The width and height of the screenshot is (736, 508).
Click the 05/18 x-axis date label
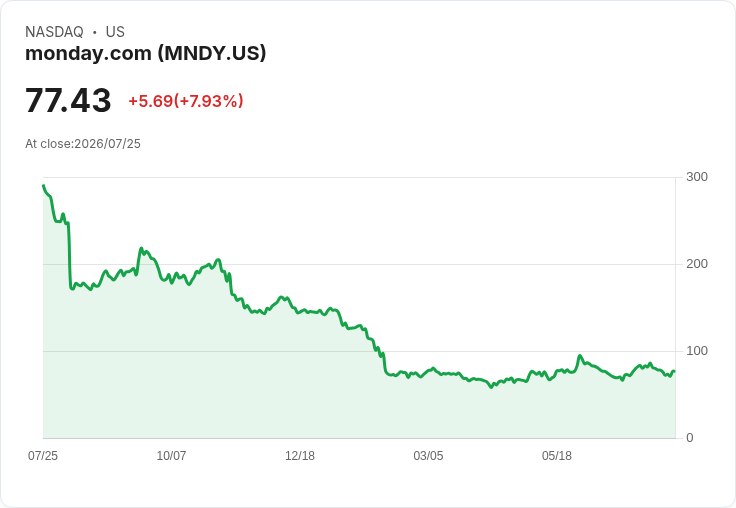point(557,455)
